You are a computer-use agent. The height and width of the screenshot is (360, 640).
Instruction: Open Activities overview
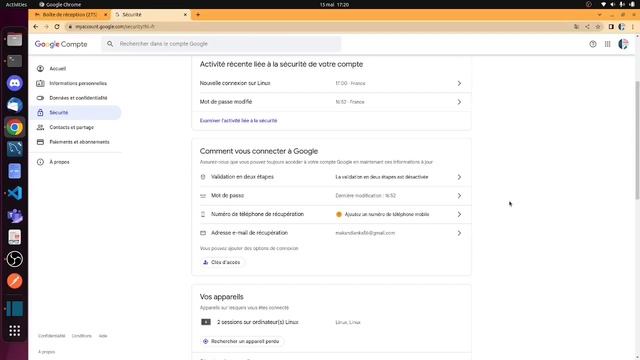click(16, 4)
